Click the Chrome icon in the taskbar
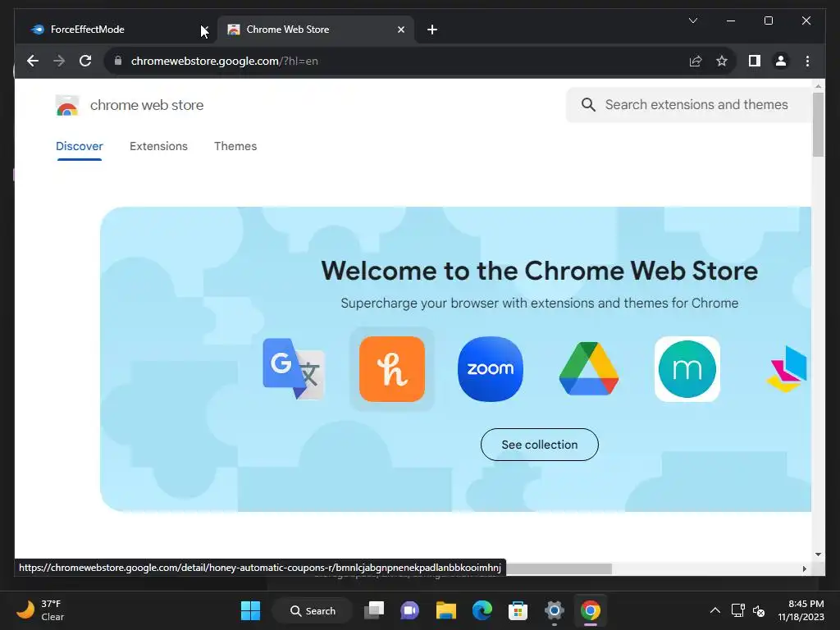The height and width of the screenshot is (630, 840). point(590,610)
